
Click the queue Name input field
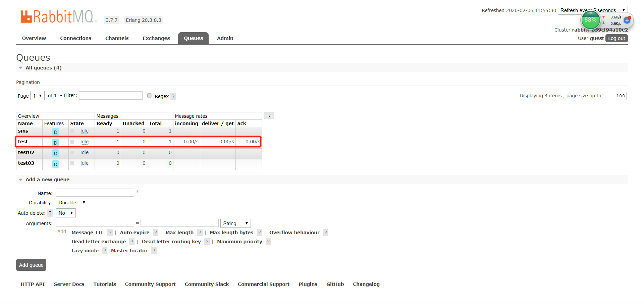click(95, 193)
